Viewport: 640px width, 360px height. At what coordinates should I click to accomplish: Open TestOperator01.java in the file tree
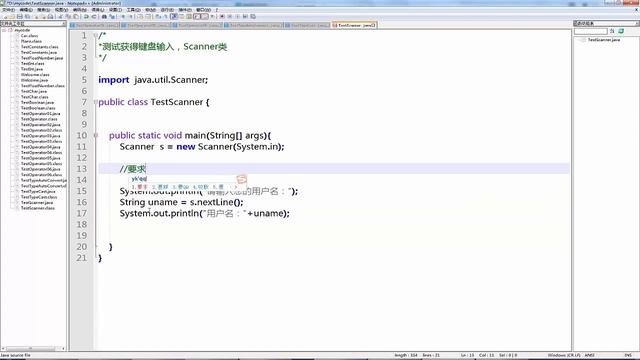pos(40,113)
